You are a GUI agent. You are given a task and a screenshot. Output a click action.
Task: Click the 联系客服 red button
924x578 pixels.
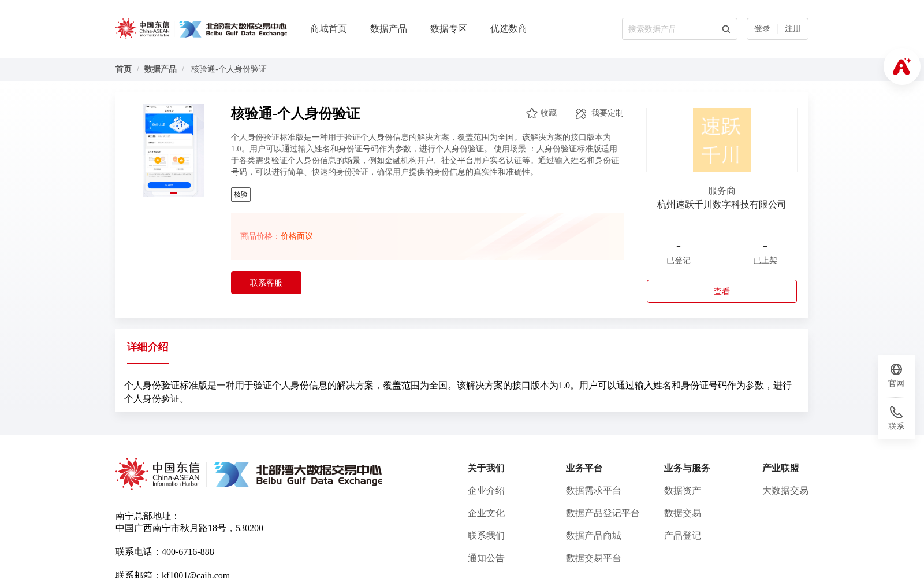point(266,283)
